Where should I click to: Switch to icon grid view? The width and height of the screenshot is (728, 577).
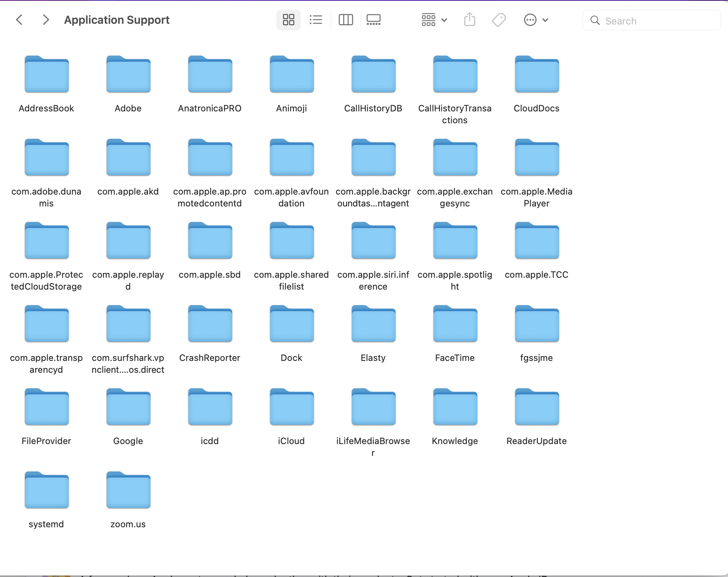point(288,20)
